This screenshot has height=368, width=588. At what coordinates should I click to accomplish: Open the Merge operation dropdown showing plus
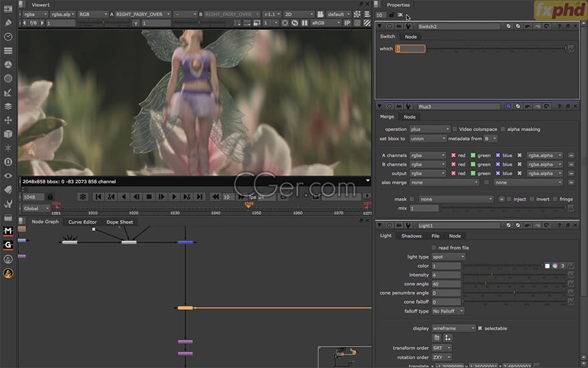coord(430,129)
